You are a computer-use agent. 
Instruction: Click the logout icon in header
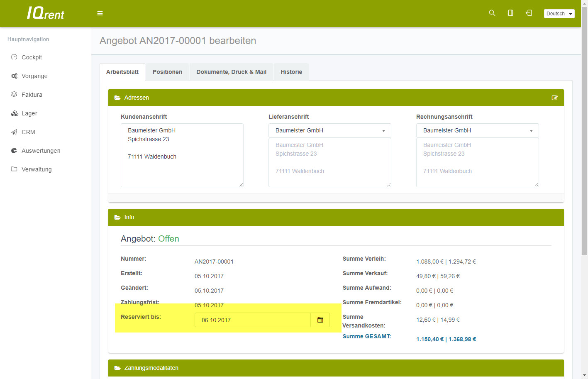pyautogui.click(x=529, y=13)
